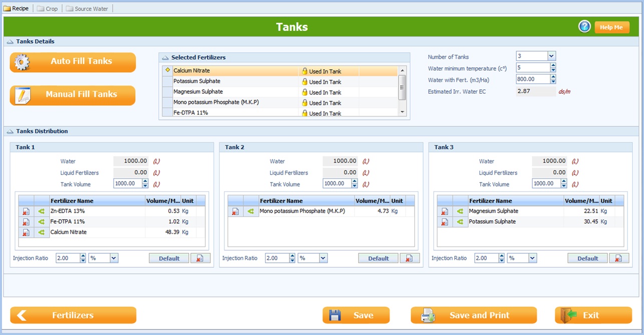Edit the Tank 1 Tank Volume field
Screen dimensions: 644x335
click(127, 184)
